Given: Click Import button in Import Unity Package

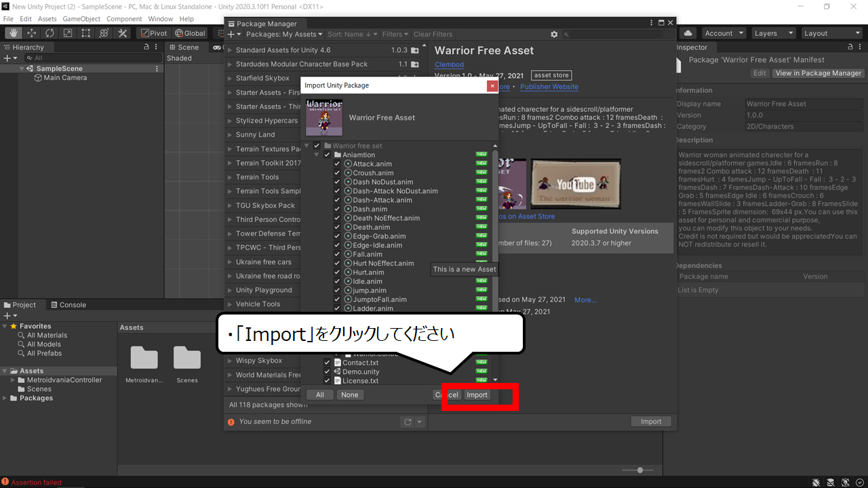Looking at the screenshot, I should click(477, 395).
